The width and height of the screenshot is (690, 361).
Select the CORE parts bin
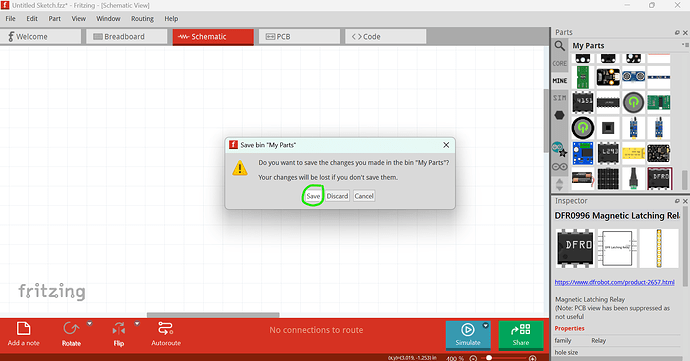point(559,63)
